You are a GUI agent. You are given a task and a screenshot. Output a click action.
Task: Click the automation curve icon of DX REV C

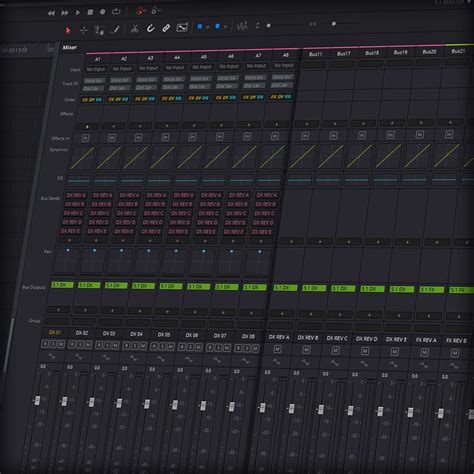(334, 363)
